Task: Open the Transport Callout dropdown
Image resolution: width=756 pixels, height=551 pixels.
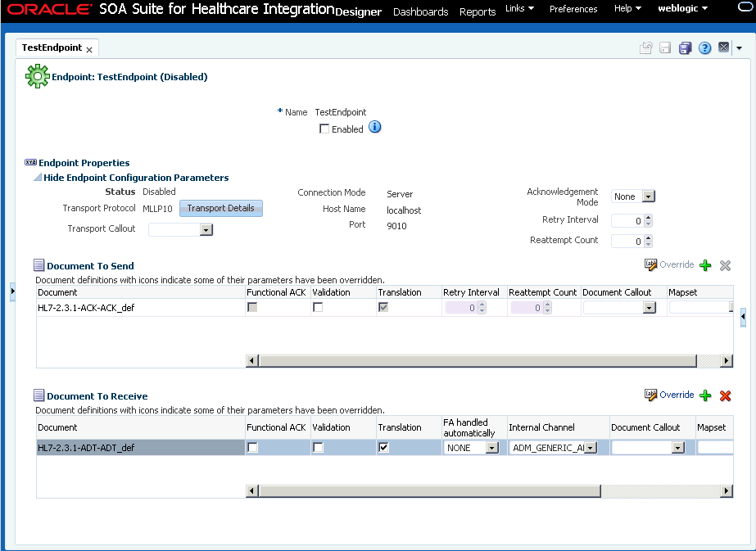Action: click(x=206, y=229)
